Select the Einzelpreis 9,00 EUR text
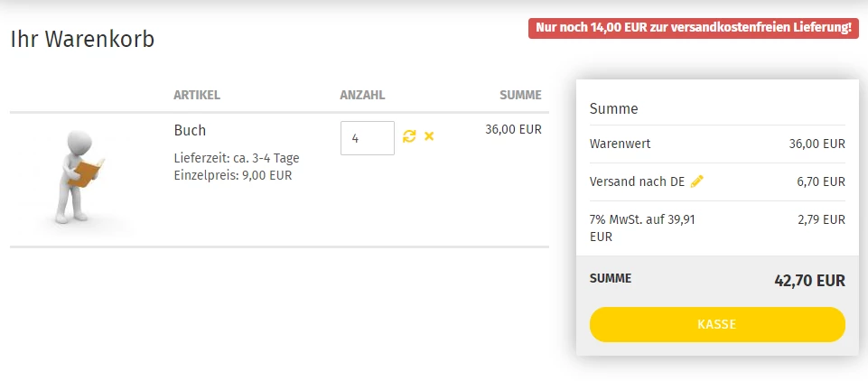 click(x=232, y=176)
